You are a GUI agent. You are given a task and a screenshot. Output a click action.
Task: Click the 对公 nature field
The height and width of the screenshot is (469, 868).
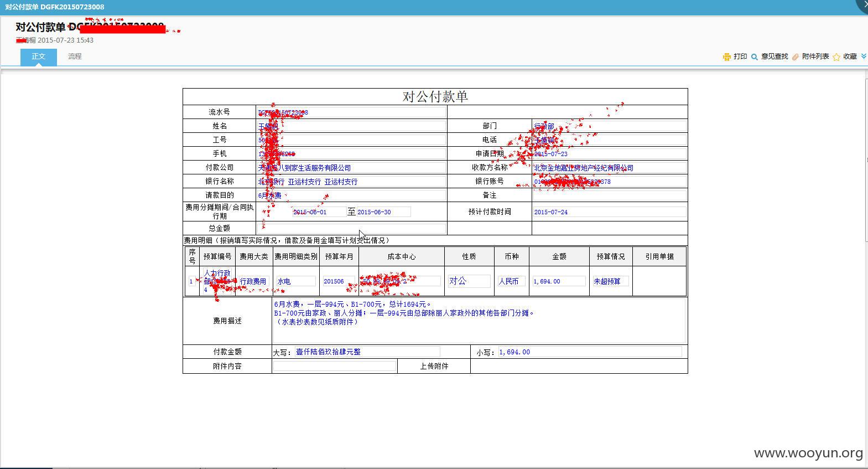pyautogui.click(x=469, y=281)
